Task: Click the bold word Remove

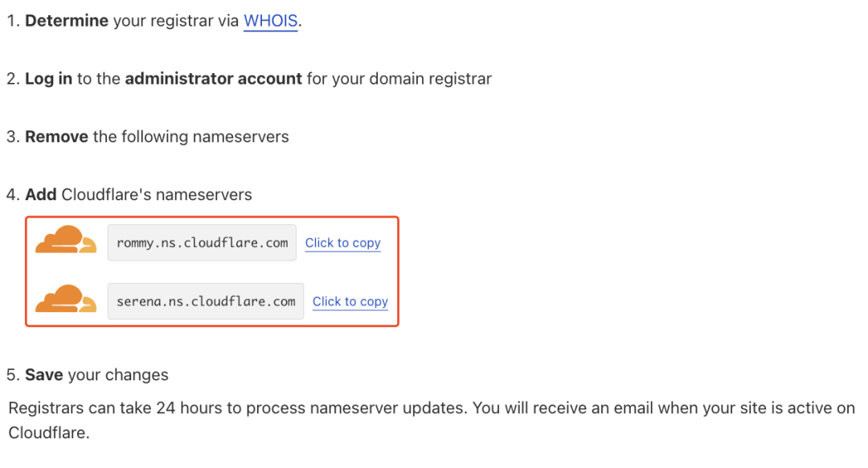Action: [56, 137]
